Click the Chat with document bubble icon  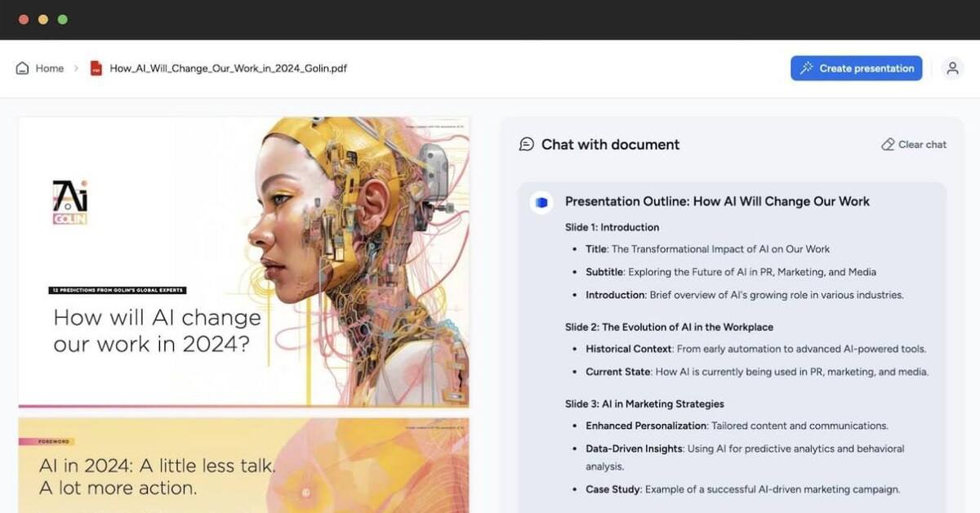pos(527,145)
